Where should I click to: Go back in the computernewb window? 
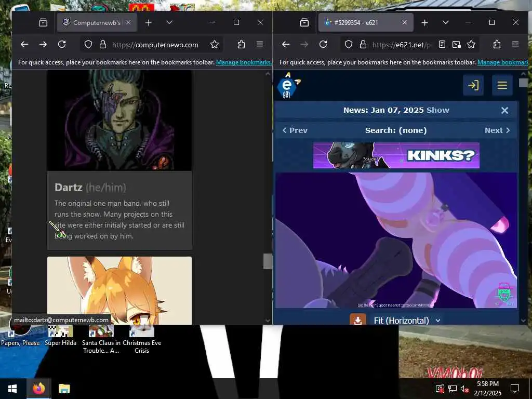pos(24,45)
